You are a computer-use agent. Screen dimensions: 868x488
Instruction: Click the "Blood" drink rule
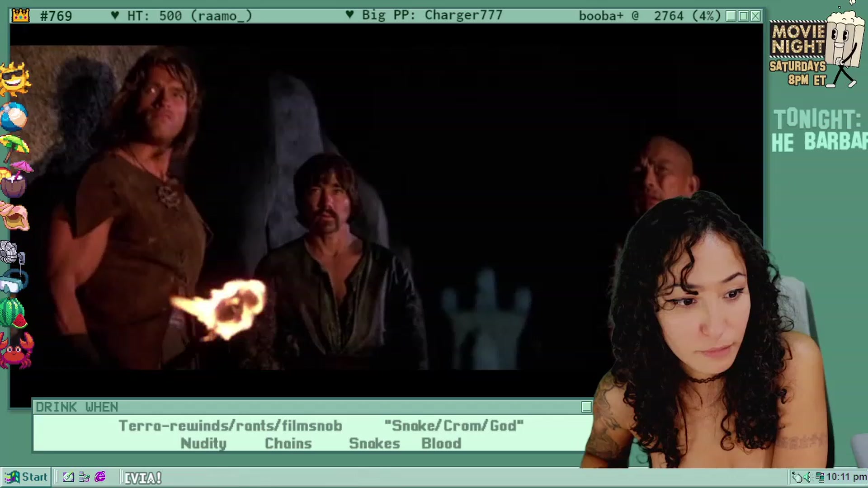pyautogui.click(x=441, y=444)
